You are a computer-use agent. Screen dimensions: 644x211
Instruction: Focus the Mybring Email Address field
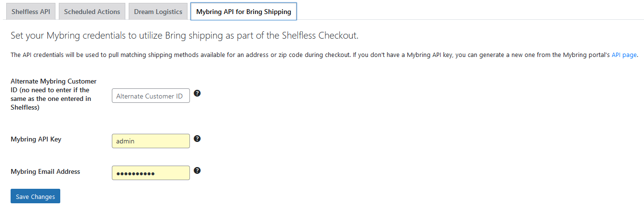tap(151, 173)
